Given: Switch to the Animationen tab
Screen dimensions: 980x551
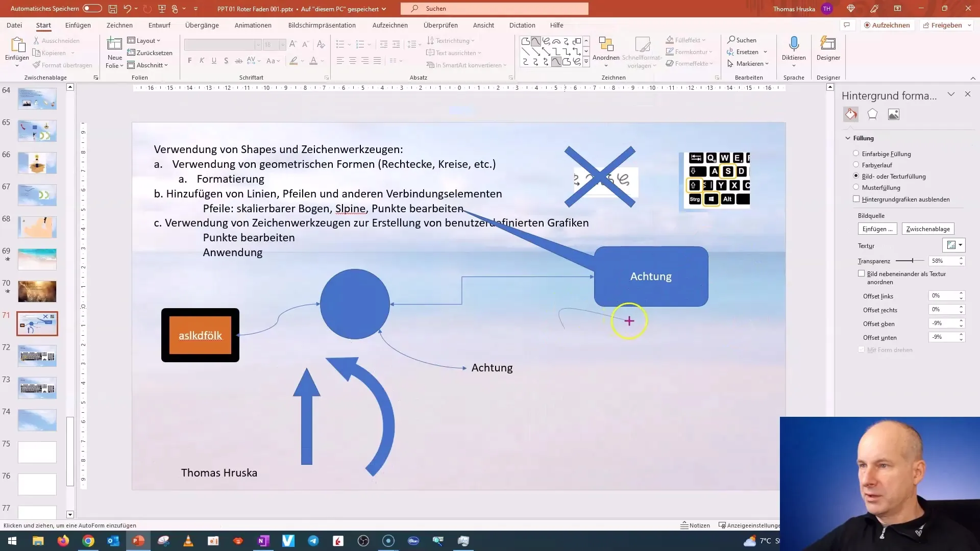Looking at the screenshot, I should click(253, 25).
